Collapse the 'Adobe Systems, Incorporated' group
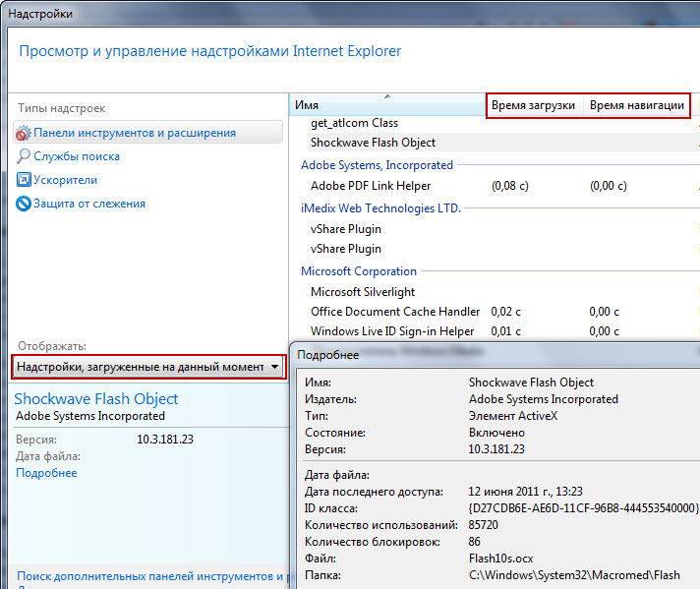 coord(377,165)
